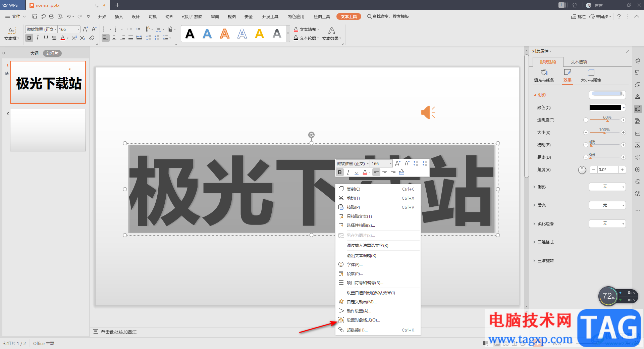Justify text in the ribbon
The image size is (644, 349).
[x=131, y=38]
